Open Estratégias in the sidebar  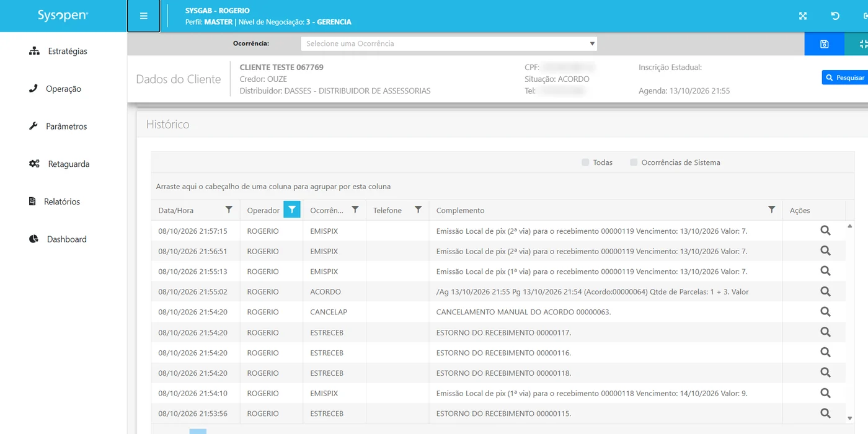tap(58, 51)
